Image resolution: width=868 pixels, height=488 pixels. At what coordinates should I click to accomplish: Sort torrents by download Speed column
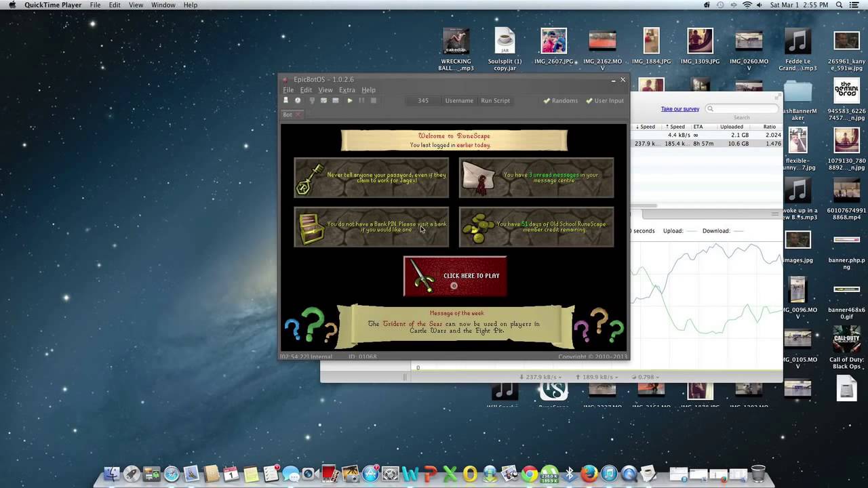pos(645,127)
